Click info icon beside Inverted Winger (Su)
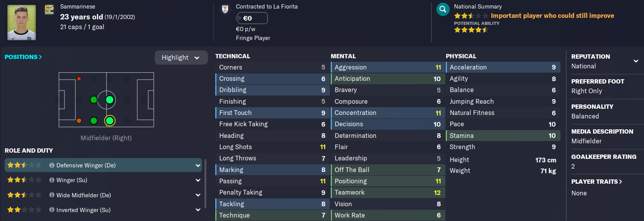Image resolution: width=644 pixels, height=221 pixels. [52, 210]
